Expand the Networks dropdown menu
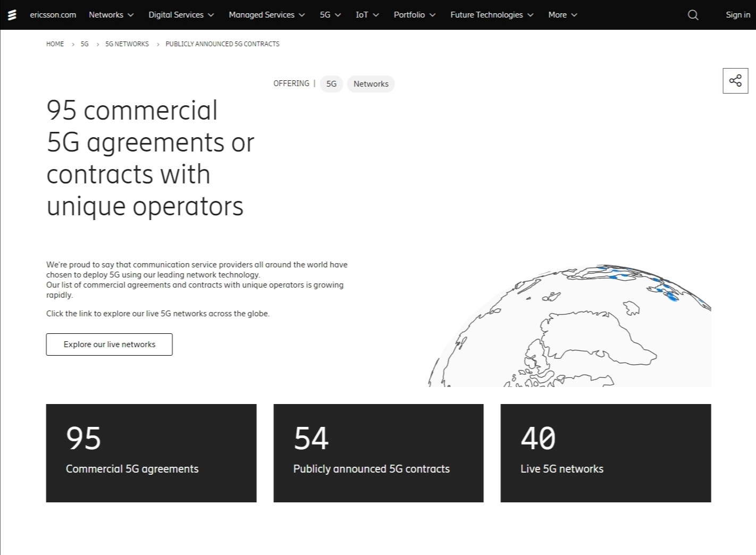 [x=111, y=15]
